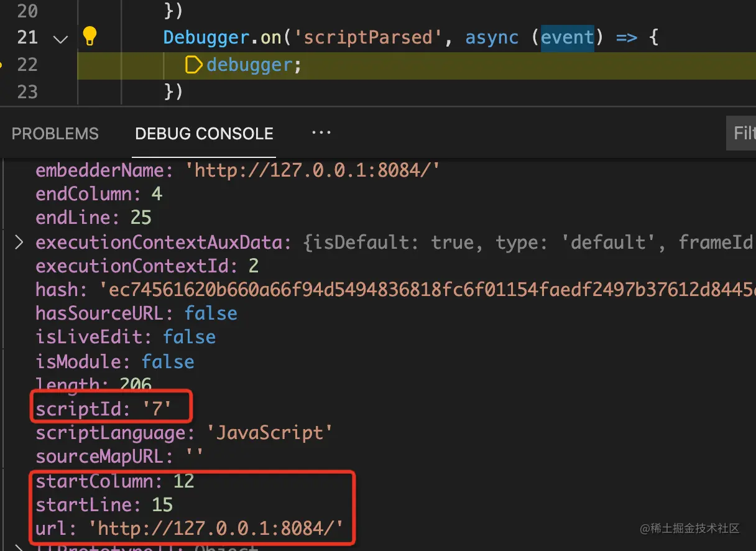Select the hasSourceURL: false entry
756x551 pixels.
tap(137, 313)
